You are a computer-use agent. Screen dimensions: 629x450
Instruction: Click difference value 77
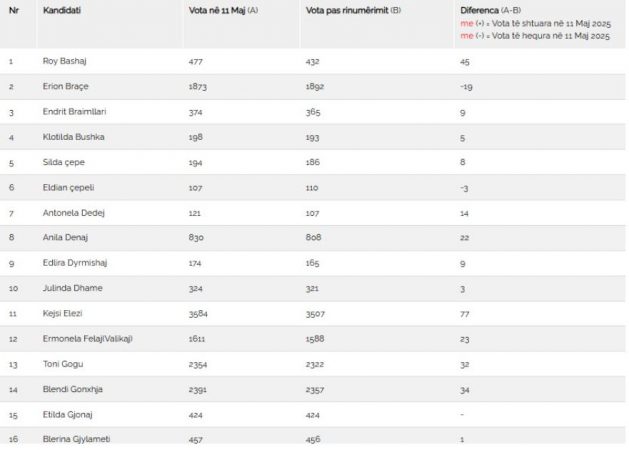pos(465,314)
